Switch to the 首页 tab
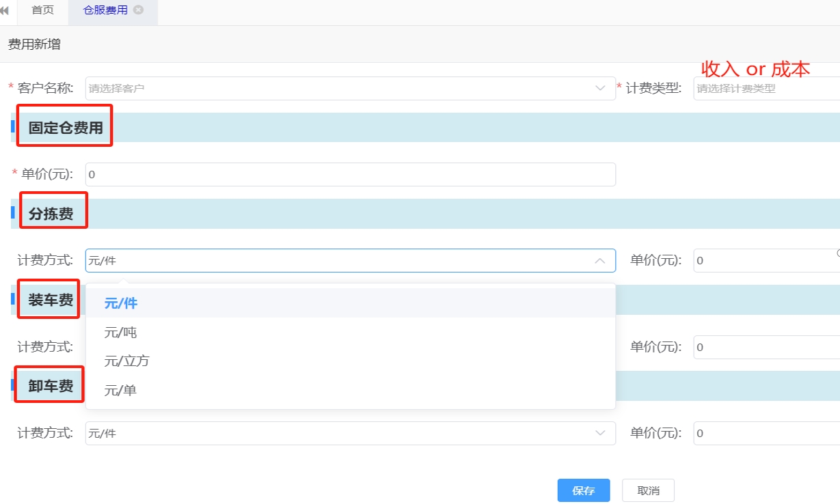The width and height of the screenshot is (840, 504). tap(42, 11)
